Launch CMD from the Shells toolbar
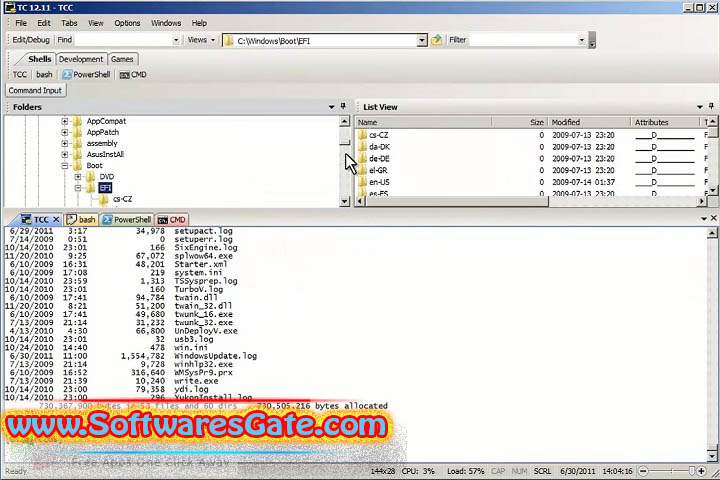Image resolution: width=720 pixels, height=480 pixels. click(133, 74)
